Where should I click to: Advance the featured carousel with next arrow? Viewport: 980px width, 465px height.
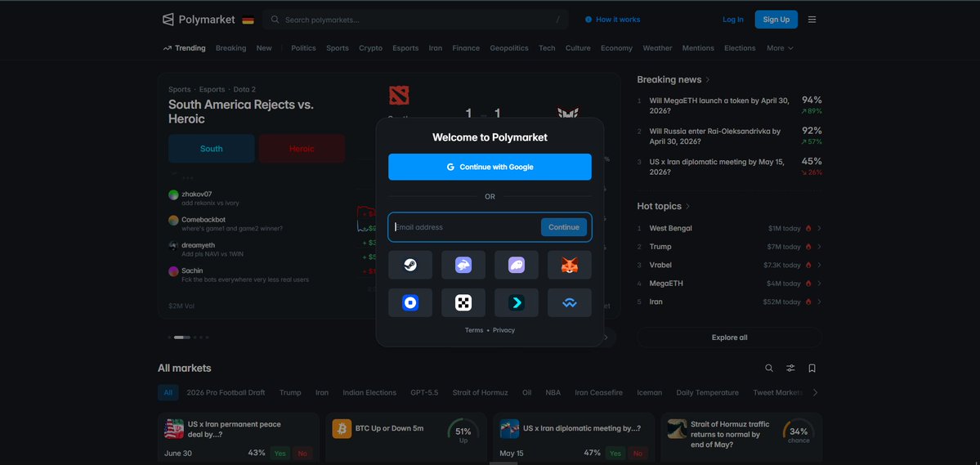click(606, 338)
